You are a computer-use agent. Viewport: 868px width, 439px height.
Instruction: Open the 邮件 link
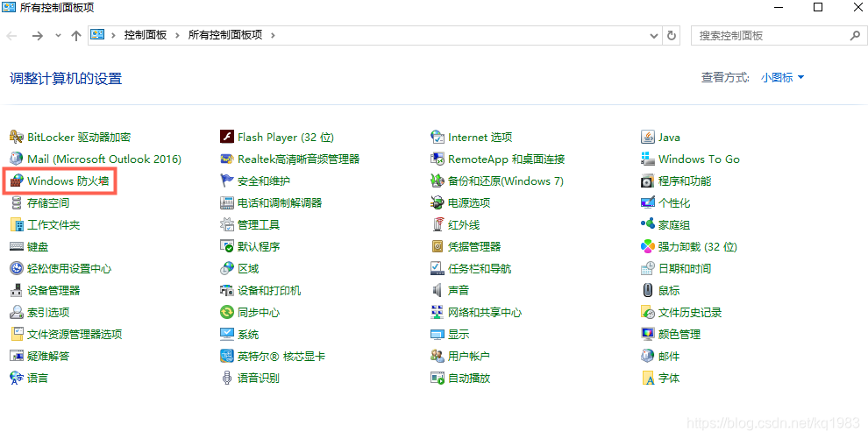click(669, 356)
